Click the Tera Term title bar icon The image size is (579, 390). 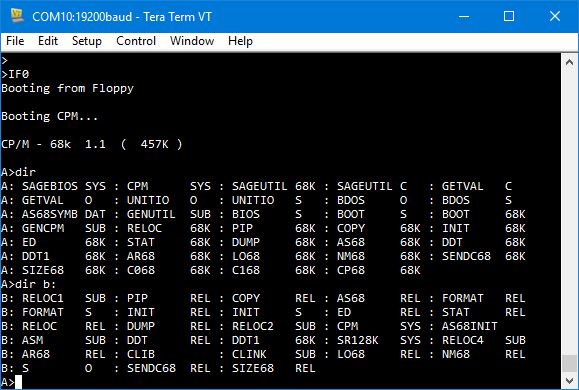17,16
